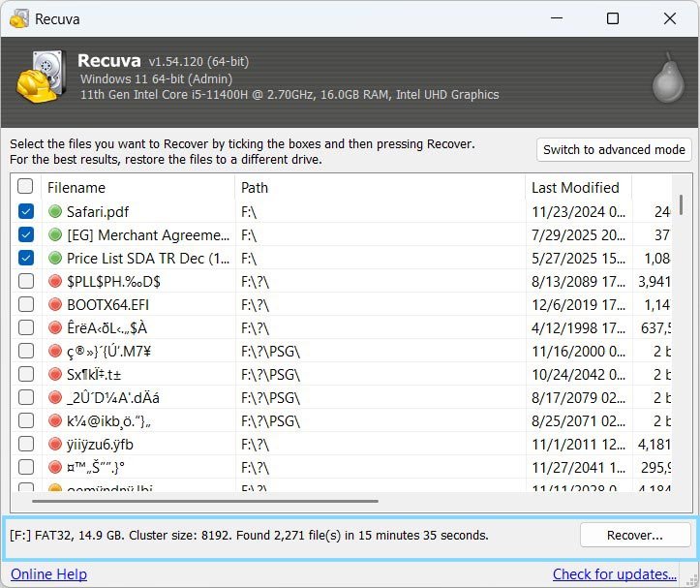Click the Piriform pear logo in header
The width and height of the screenshot is (700, 588).
click(x=668, y=77)
